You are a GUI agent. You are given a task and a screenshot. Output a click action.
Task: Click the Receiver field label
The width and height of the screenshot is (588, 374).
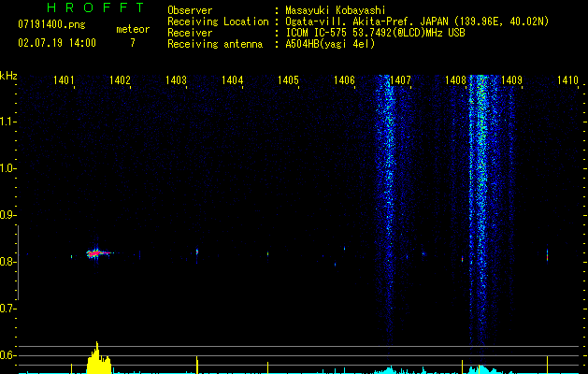tap(190, 33)
